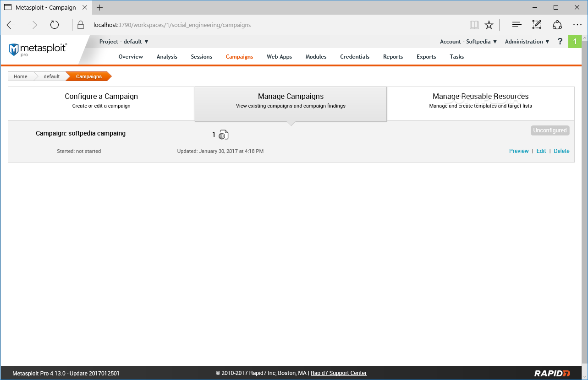Go back using the browser back arrow
Viewport: 588px width, 380px height.
[x=11, y=25]
